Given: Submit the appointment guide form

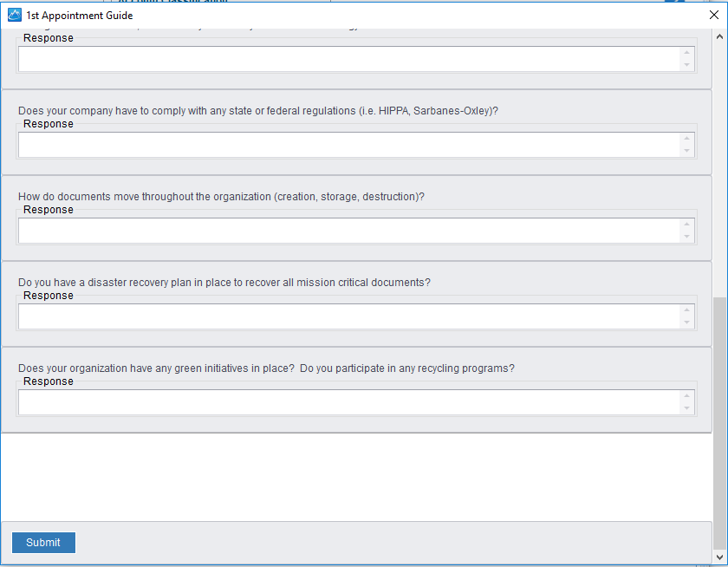Looking at the screenshot, I should coord(43,543).
